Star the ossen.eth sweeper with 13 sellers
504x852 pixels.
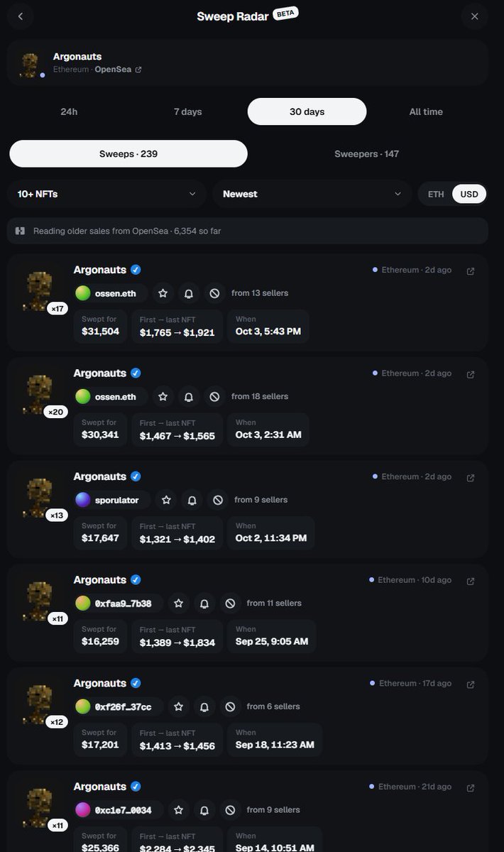(x=163, y=293)
